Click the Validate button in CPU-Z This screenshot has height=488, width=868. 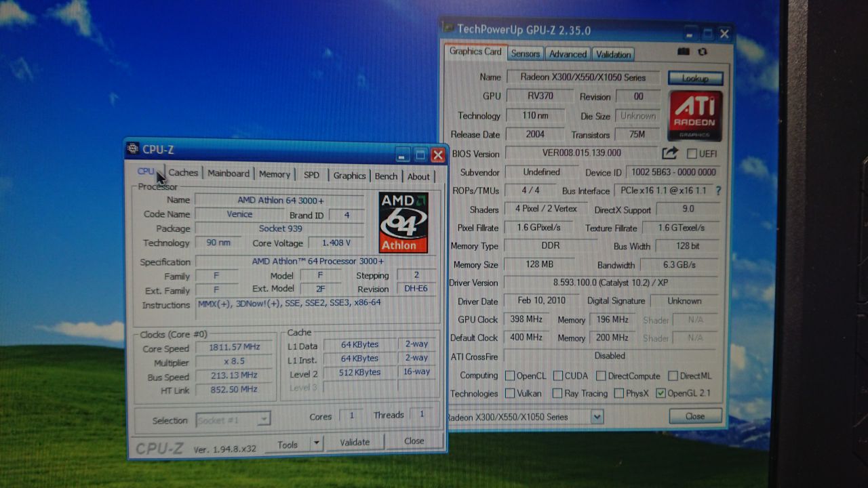(x=355, y=442)
